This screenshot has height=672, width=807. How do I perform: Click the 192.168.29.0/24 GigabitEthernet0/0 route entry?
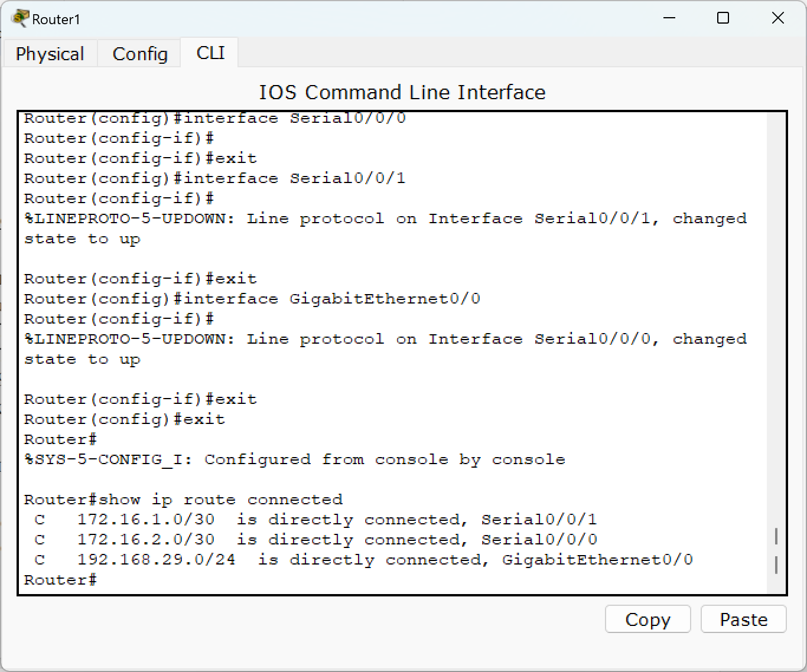[x=363, y=560]
